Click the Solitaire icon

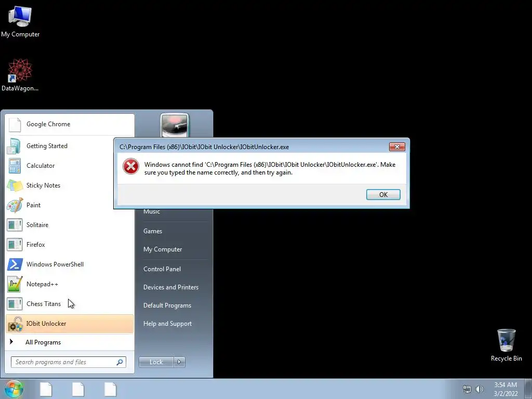pos(15,224)
